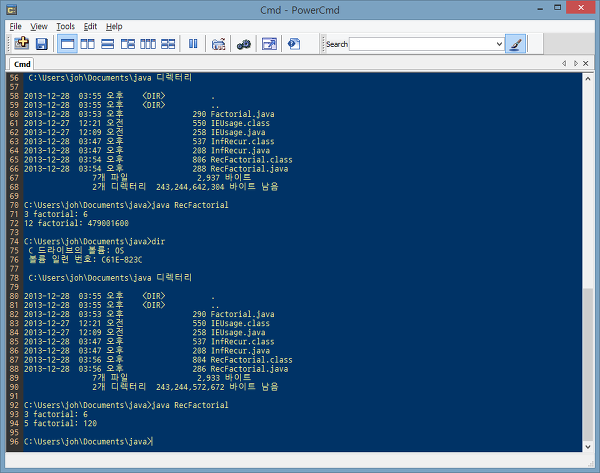Select the four panes grid layout
The image size is (600, 473).
(x=168, y=44)
